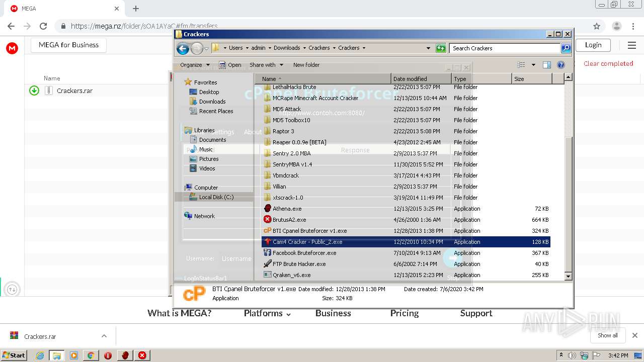
Task: Expand the recent pages dropdown next to Forward
Action: [x=206, y=49]
